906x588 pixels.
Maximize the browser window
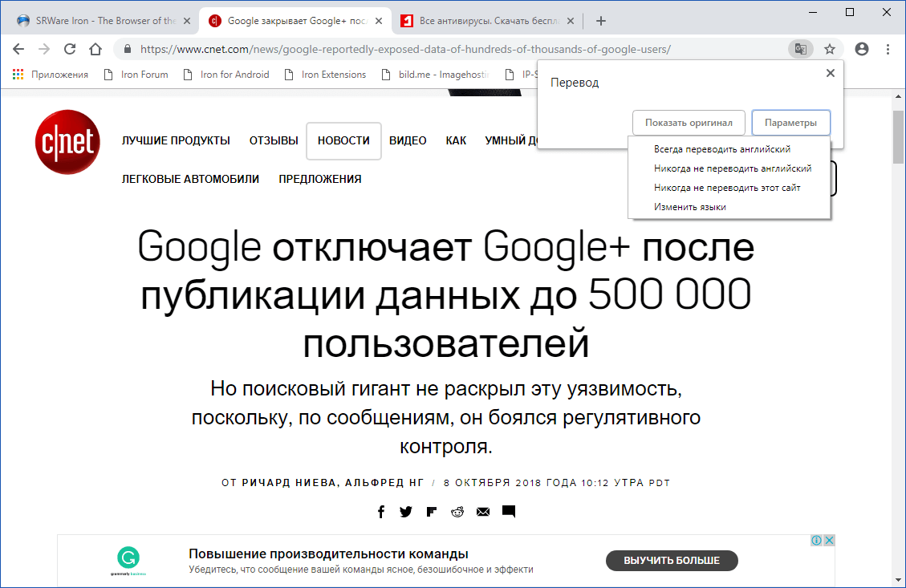(x=849, y=12)
